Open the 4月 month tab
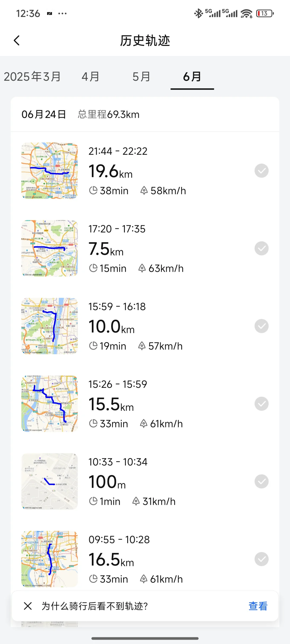This screenshot has height=644, width=290. point(90,77)
